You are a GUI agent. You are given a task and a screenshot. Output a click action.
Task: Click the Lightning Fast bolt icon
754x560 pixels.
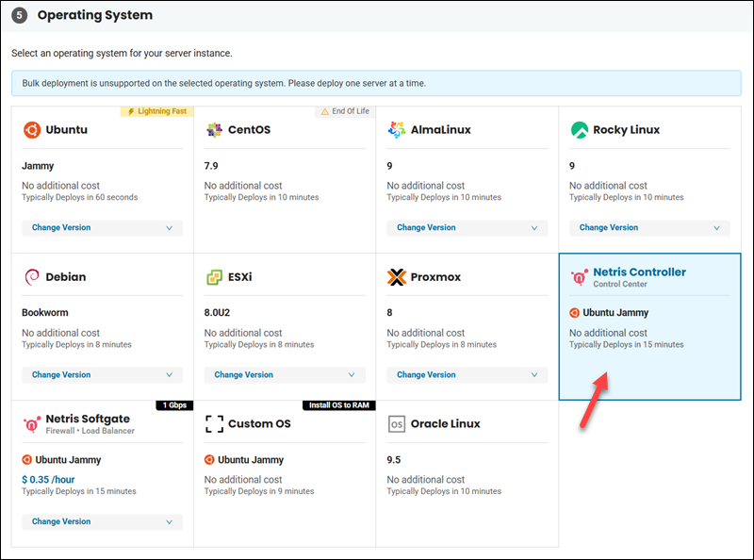tap(131, 111)
